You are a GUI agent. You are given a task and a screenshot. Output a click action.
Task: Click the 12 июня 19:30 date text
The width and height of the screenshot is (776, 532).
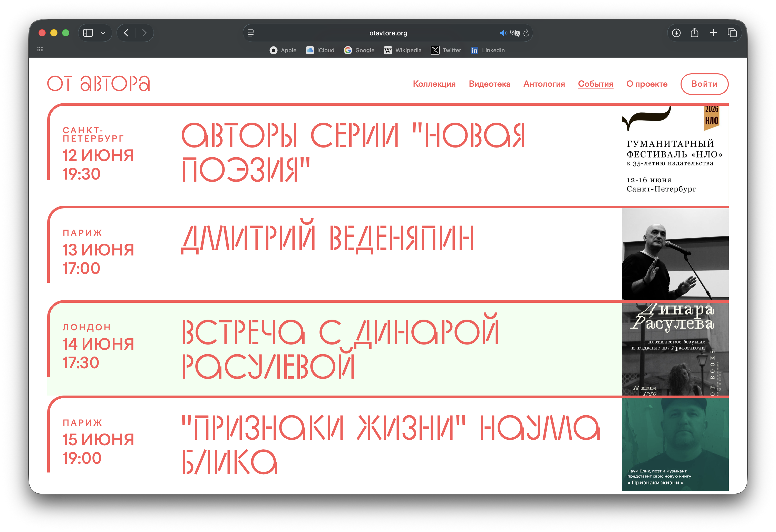tap(98, 164)
